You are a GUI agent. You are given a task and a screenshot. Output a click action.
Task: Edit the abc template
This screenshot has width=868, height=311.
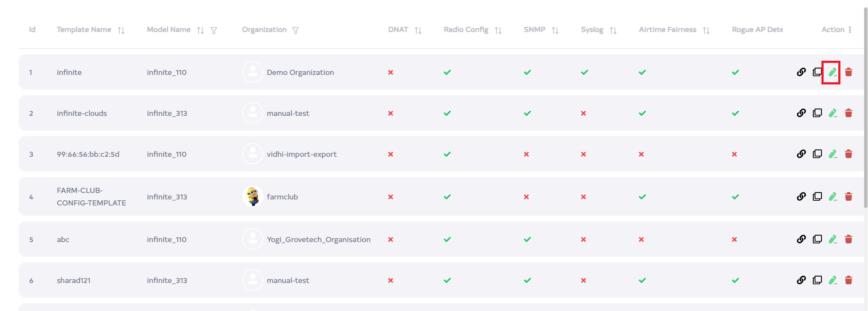[x=832, y=239]
